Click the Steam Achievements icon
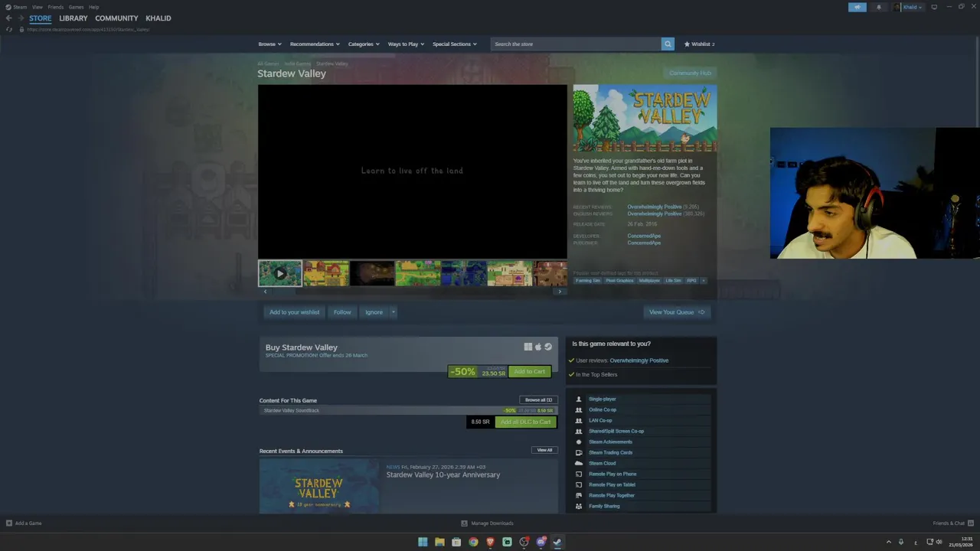This screenshot has width=980, height=551. 579,442
